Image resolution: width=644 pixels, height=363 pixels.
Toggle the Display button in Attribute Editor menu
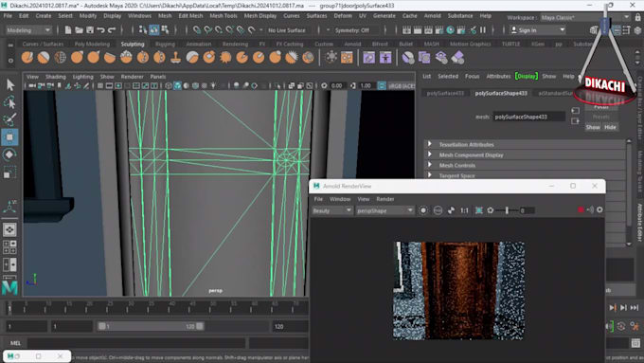click(x=527, y=76)
